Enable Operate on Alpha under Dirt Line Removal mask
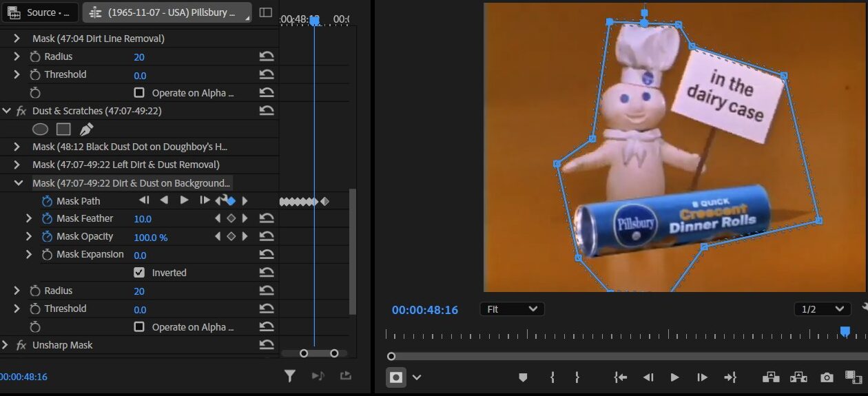The image size is (868, 396). pyautogui.click(x=139, y=92)
